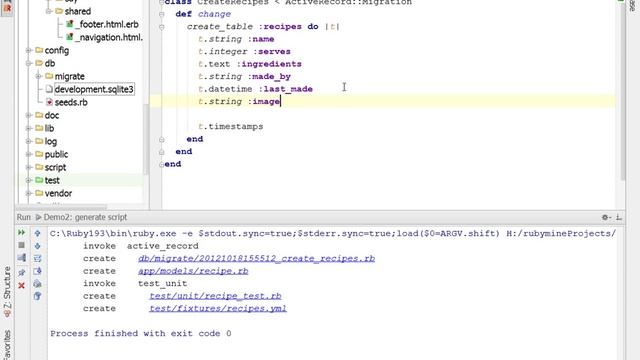This screenshot has width=640, height=360.
Task: Click the Down the stack trace arrow
Action: [x=38, y=246]
